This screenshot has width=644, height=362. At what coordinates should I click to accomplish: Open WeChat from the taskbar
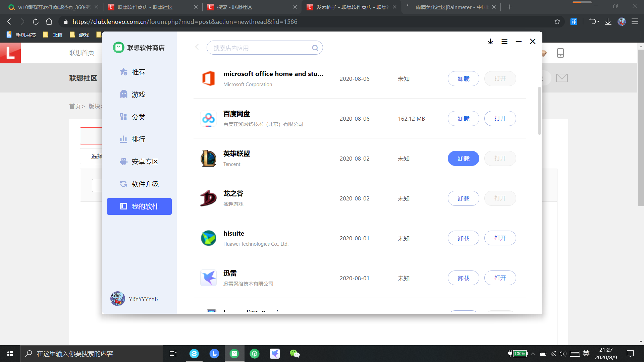pos(294,354)
